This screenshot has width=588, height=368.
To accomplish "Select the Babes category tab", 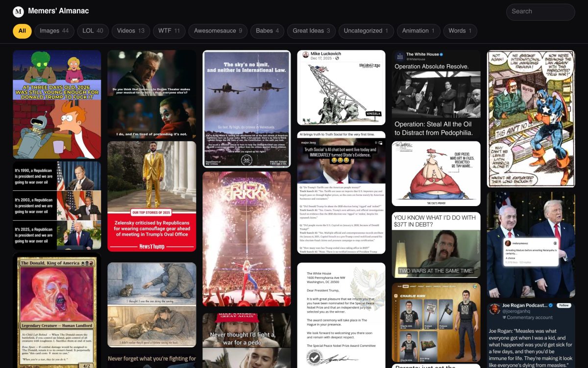I will (268, 31).
